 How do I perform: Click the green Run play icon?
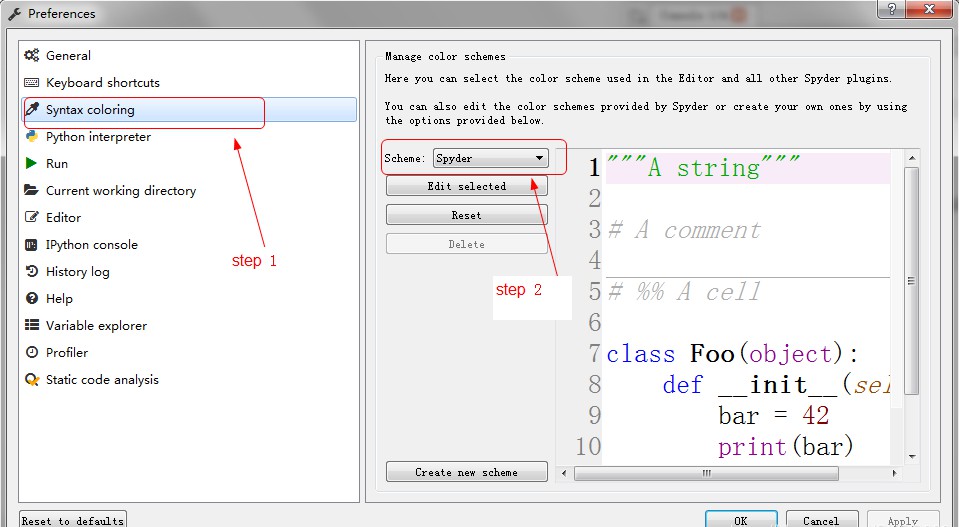click(x=31, y=163)
